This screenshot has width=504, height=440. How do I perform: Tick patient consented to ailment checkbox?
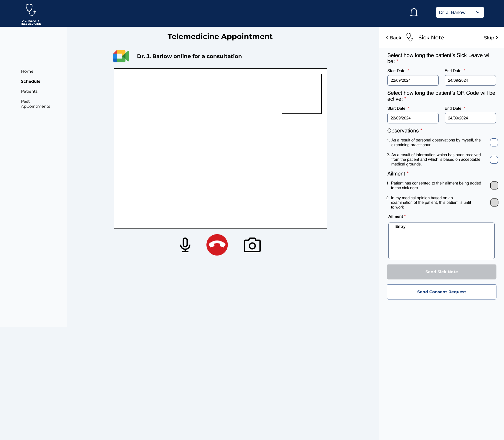point(494,185)
